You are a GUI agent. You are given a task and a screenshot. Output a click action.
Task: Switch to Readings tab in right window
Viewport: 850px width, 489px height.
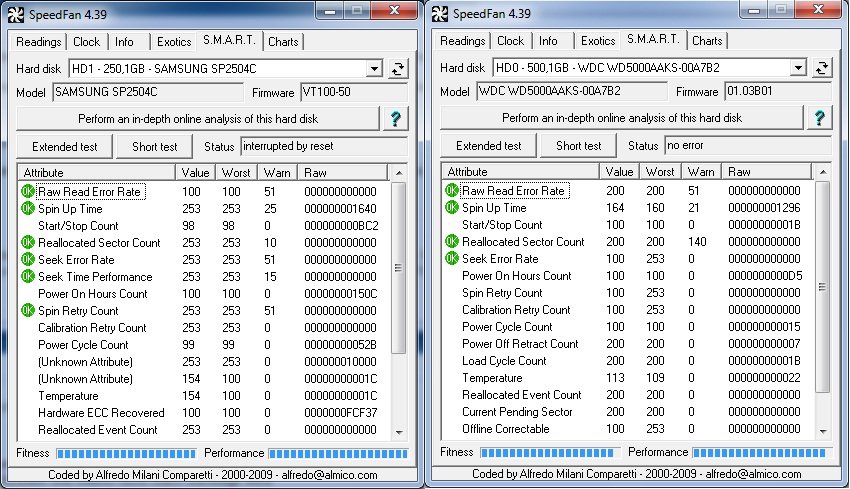[x=462, y=41]
